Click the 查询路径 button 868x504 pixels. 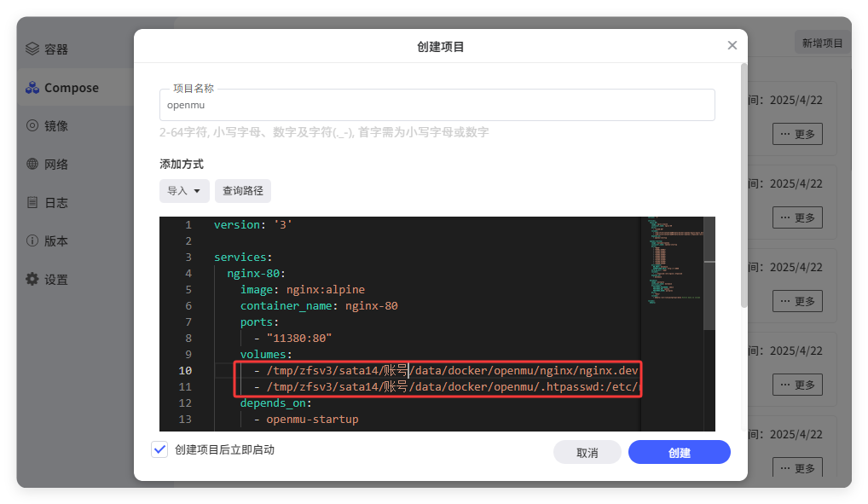tap(242, 190)
